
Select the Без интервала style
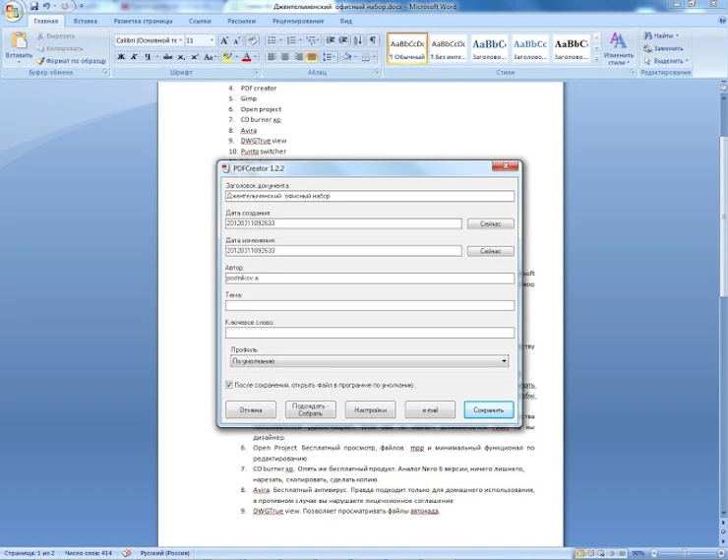pos(448,49)
